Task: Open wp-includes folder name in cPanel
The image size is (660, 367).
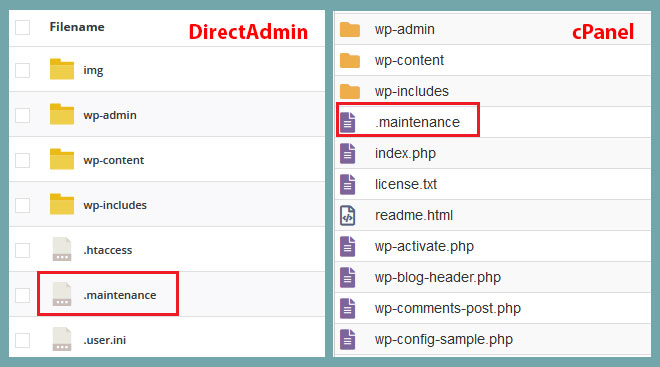Action: [x=412, y=91]
